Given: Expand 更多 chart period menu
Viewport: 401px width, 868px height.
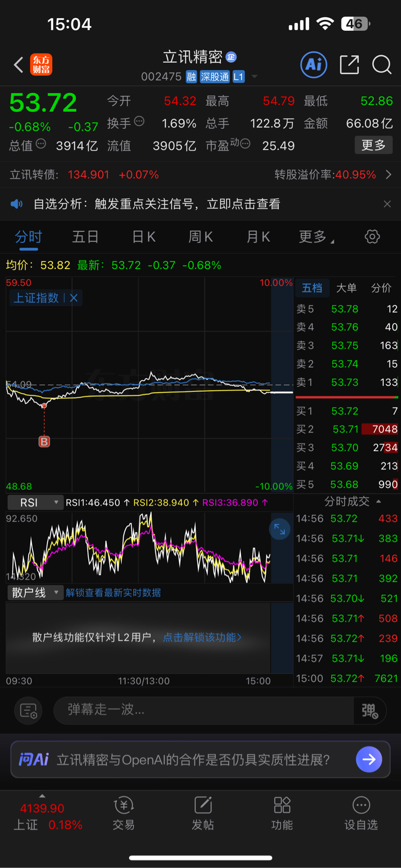Looking at the screenshot, I should pos(316,237).
